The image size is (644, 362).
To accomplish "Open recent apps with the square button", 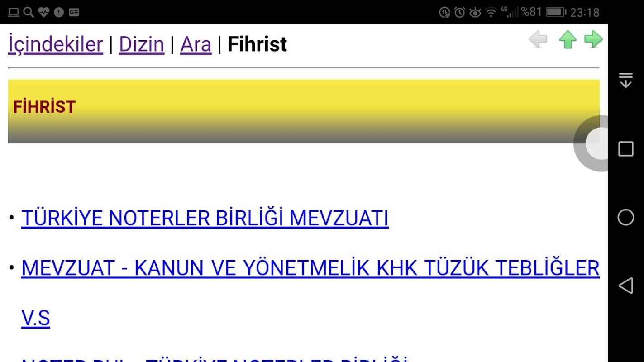I will (x=626, y=149).
